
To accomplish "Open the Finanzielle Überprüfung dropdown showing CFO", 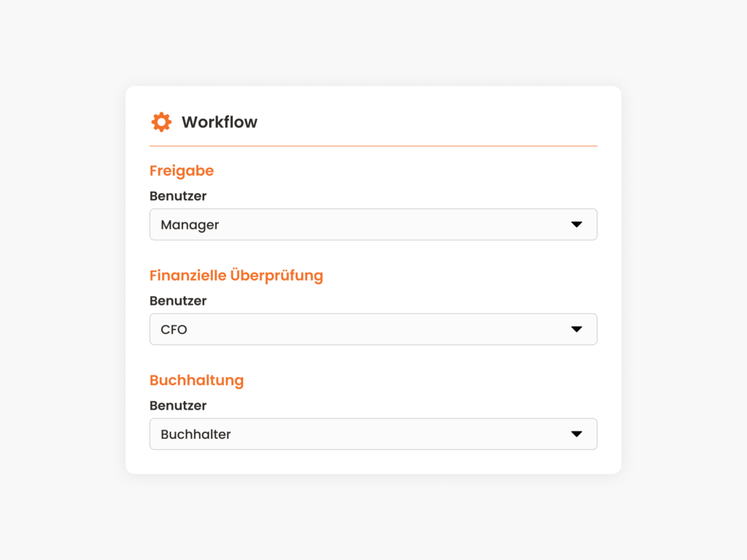I will [x=373, y=329].
